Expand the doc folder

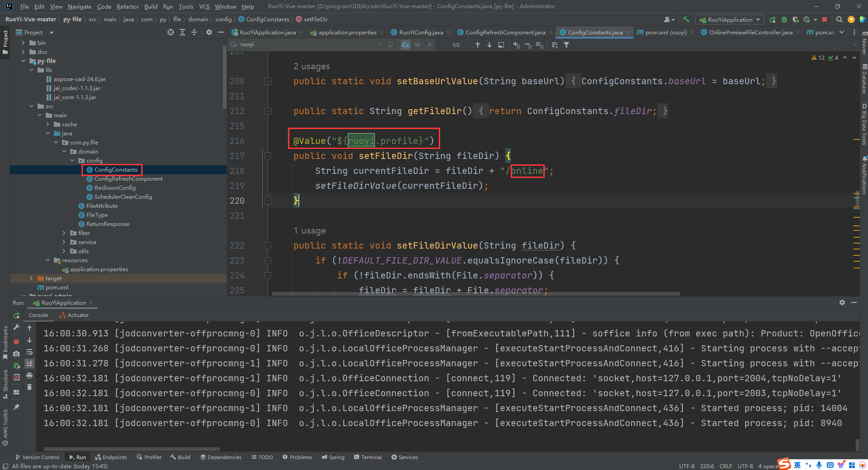pos(24,52)
